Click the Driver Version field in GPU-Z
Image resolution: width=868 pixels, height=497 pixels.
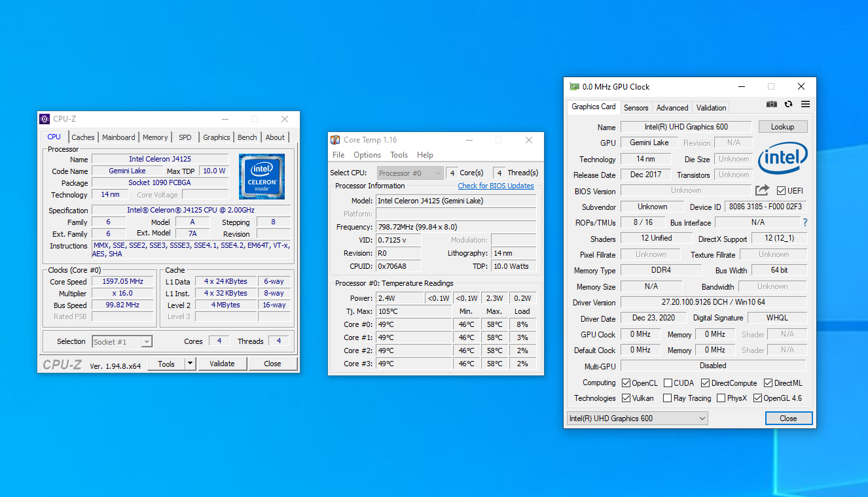714,302
